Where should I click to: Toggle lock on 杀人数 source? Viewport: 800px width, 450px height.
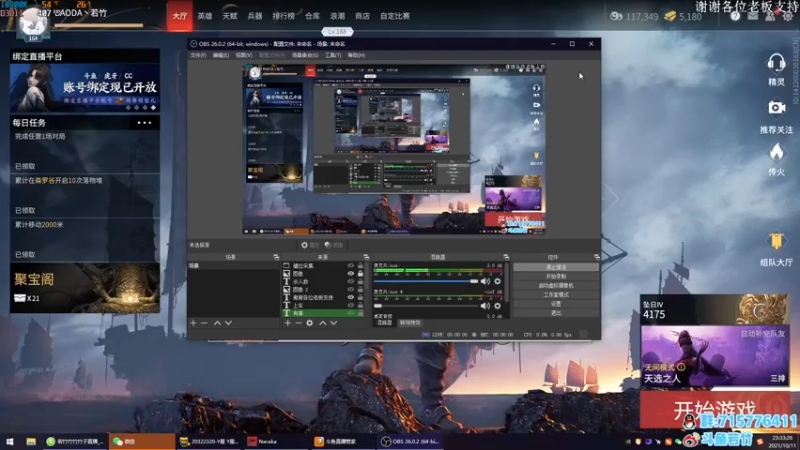click(x=360, y=281)
